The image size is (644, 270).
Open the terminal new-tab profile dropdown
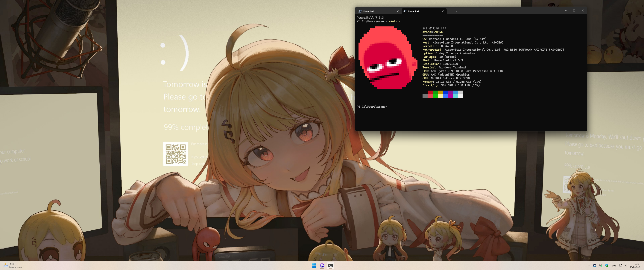point(456,11)
